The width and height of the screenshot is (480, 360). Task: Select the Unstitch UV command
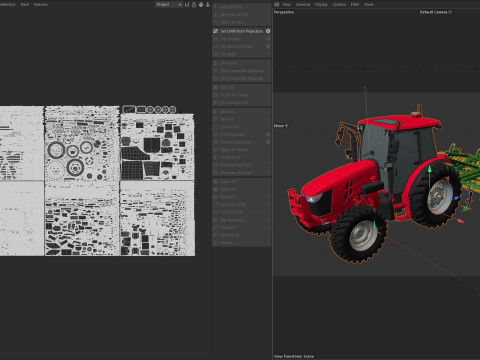pyautogui.click(x=241, y=157)
